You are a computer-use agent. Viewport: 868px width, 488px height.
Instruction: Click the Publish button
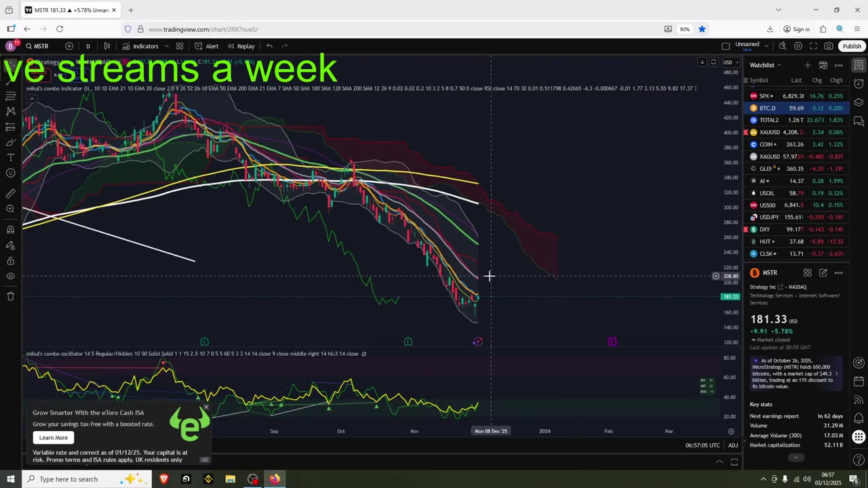pyautogui.click(x=852, y=46)
